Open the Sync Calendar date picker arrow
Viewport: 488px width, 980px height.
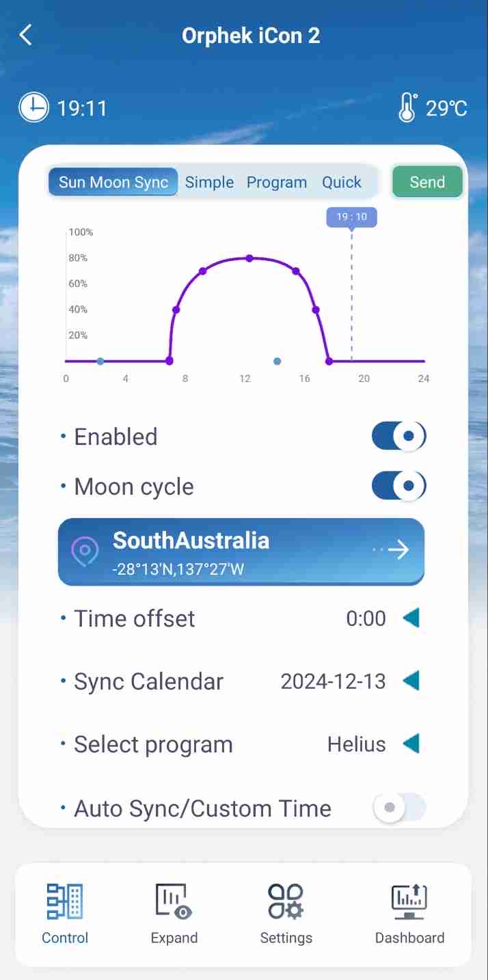click(411, 681)
